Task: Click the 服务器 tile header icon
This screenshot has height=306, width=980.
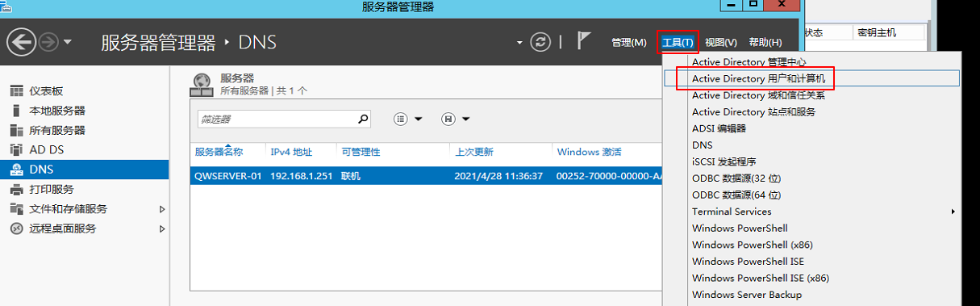Action: tap(202, 84)
